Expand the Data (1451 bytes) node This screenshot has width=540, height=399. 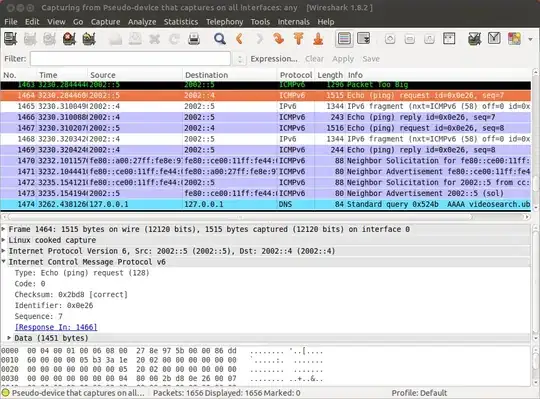tap(9, 338)
